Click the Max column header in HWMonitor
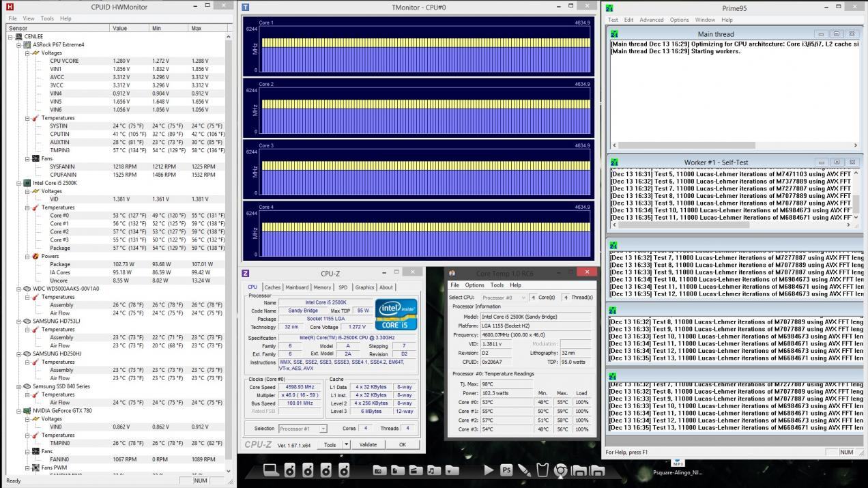The width and height of the screenshot is (868, 488). (x=206, y=28)
